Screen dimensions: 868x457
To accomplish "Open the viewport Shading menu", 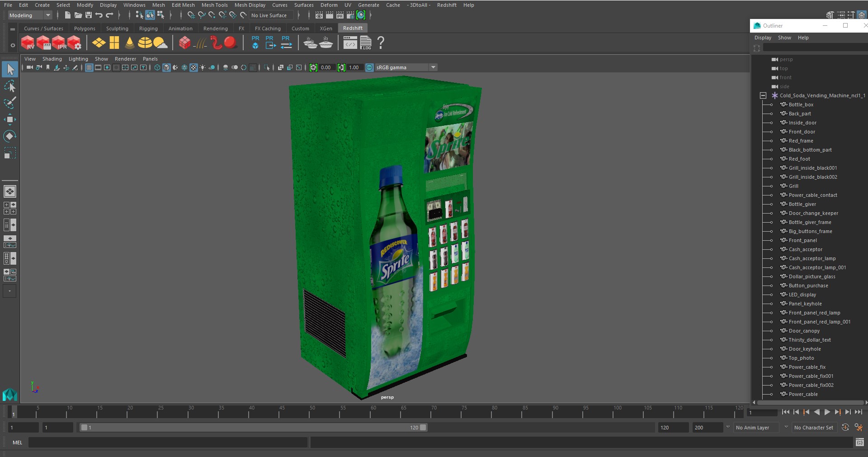I will point(52,59).
